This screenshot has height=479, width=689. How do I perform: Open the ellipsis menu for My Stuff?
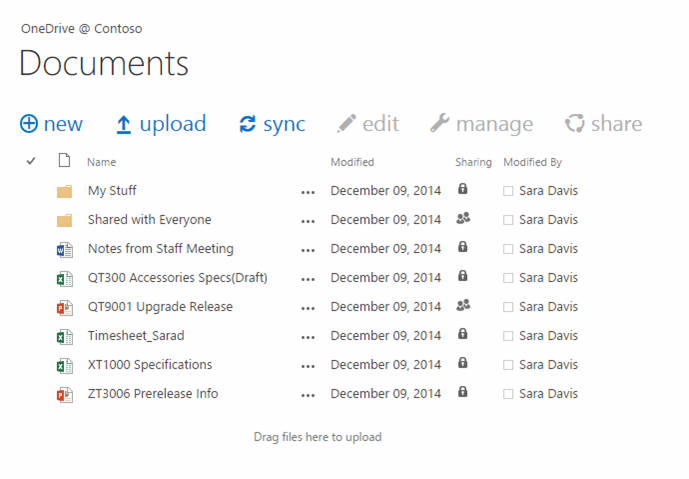308,192
